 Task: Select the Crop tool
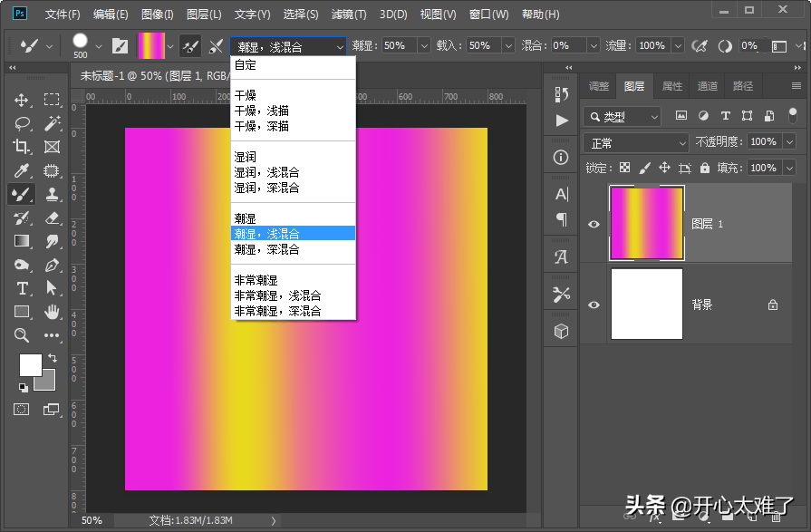[x=20, y=147]
